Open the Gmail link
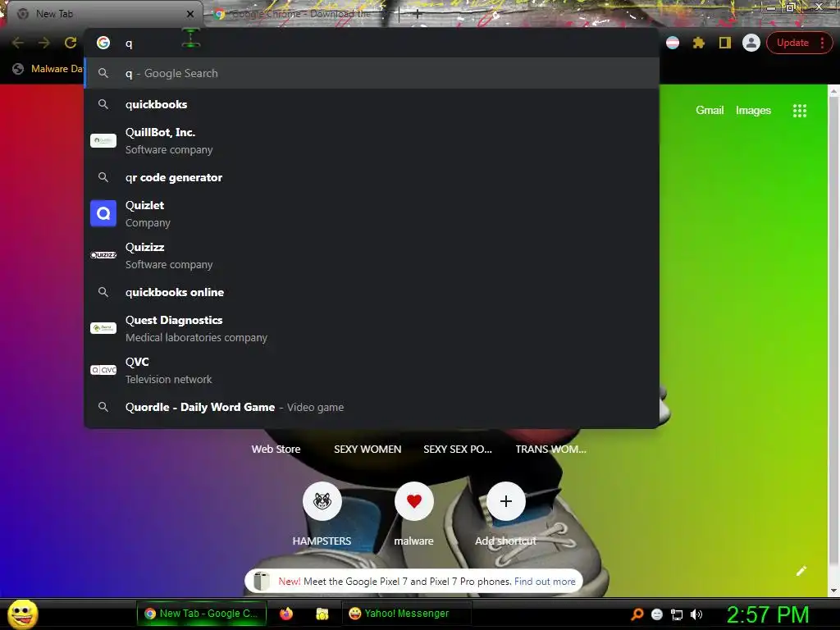Viewport: 840px width, 630px height. [710, 111]
